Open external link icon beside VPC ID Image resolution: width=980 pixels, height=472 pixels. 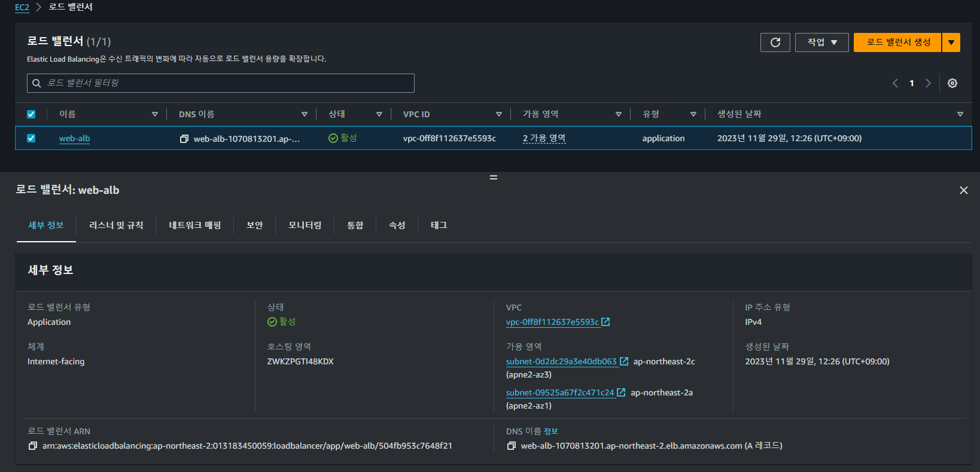coord(605,322)
